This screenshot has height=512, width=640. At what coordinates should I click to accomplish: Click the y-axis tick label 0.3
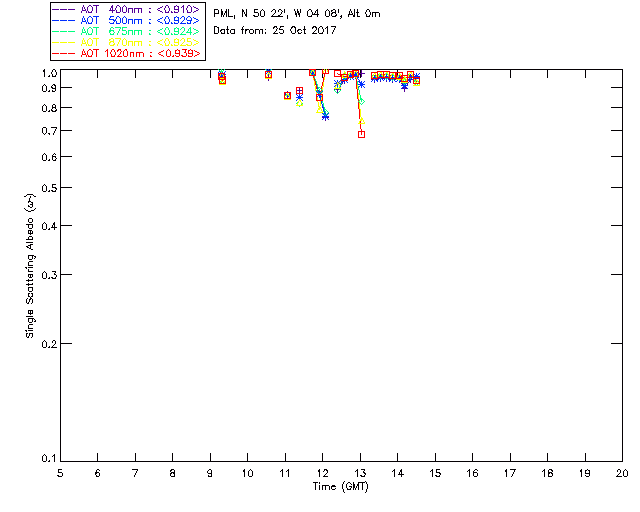[x=49, y=275]
